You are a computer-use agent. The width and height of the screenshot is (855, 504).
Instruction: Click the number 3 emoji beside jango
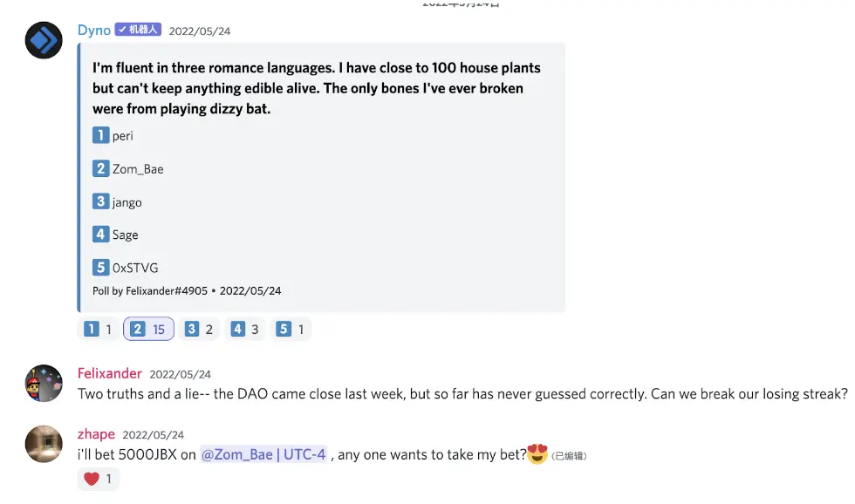101,201
